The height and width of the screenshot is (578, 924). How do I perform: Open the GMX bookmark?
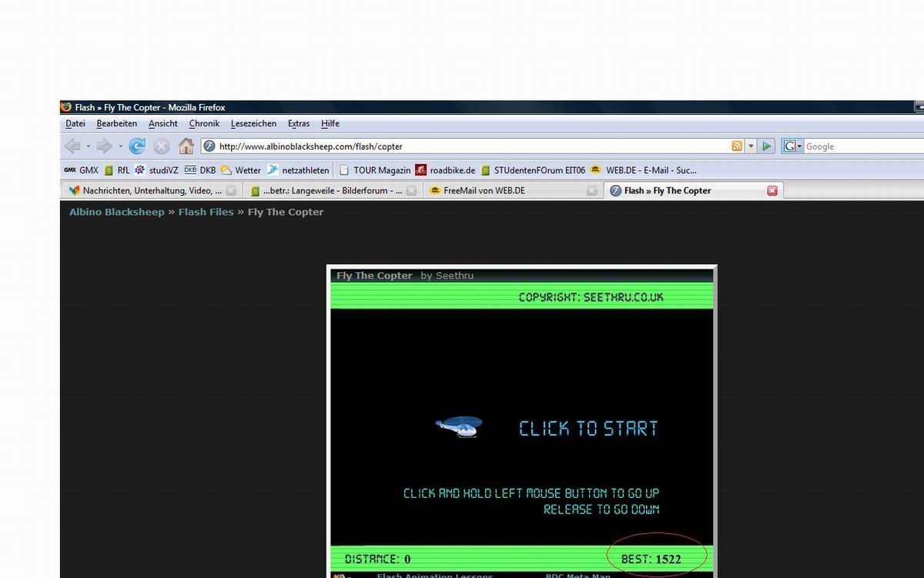coord(81,170)
